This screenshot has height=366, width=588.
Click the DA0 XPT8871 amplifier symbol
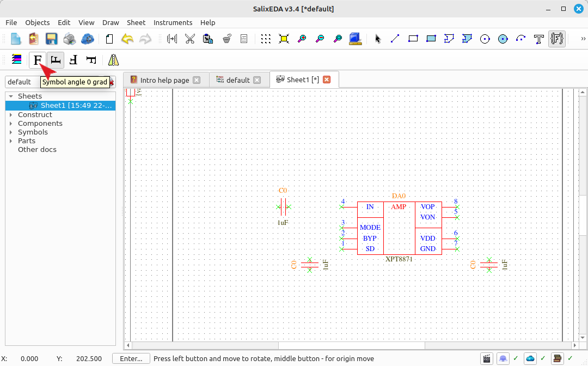(400, 228)
